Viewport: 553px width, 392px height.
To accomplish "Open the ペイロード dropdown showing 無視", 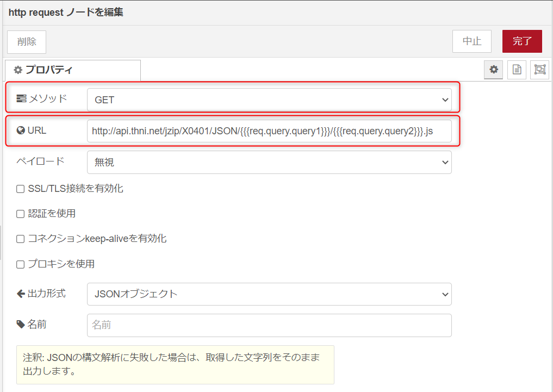I will click(x=269, y=162).
